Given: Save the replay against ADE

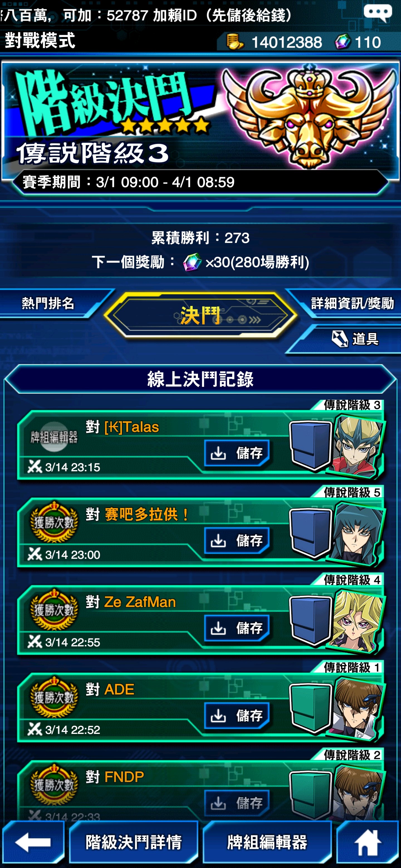Looking at the screenshot, I should [237, 715].
